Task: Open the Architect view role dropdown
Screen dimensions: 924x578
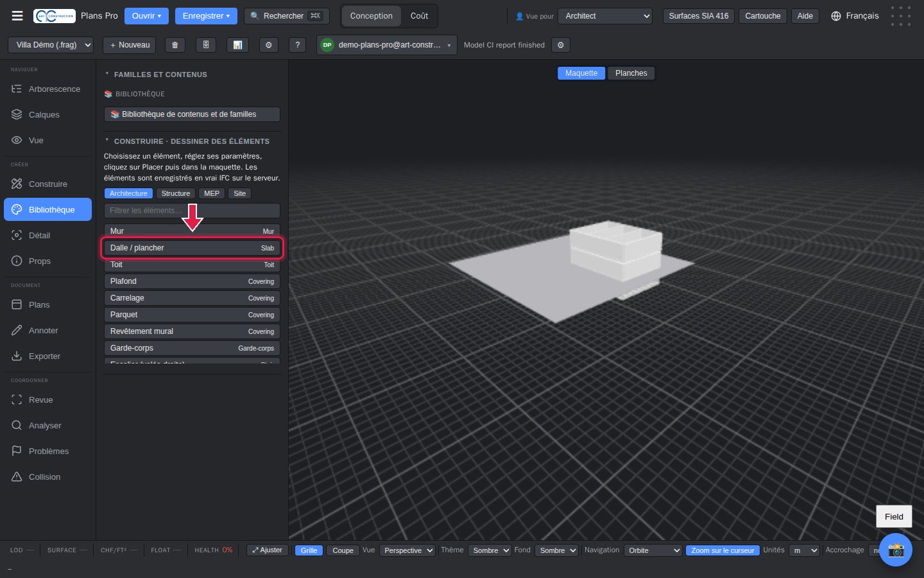Action: (605, 16)
